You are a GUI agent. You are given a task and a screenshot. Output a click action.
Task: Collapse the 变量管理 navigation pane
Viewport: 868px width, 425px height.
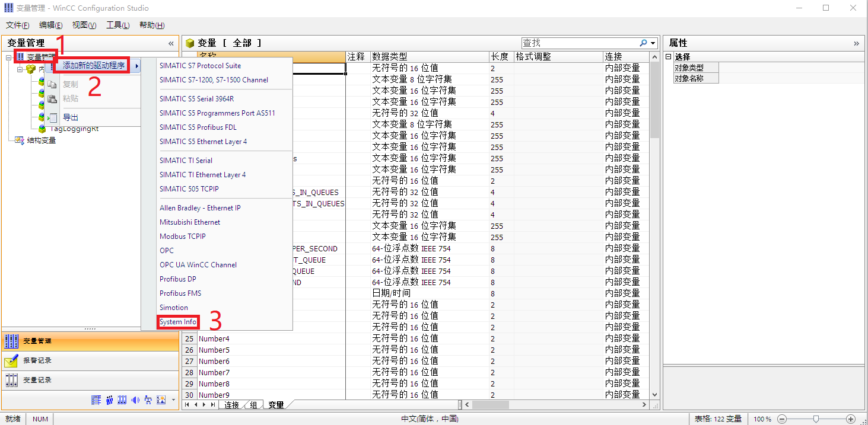pyautogui.click(x=171, y=43)
